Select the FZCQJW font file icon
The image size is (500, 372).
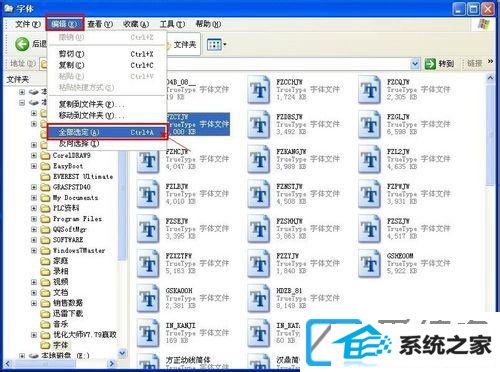[x=369, y=89]
